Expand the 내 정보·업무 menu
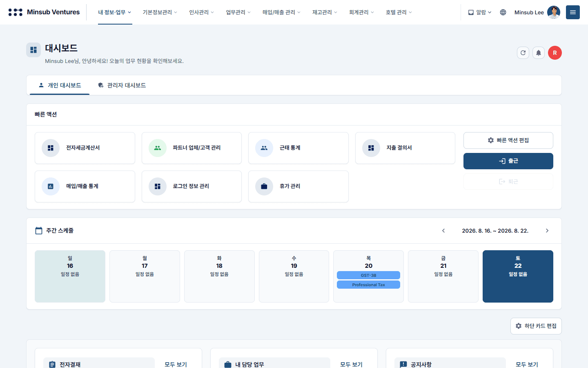588x368 pixels. click(115, 12)
